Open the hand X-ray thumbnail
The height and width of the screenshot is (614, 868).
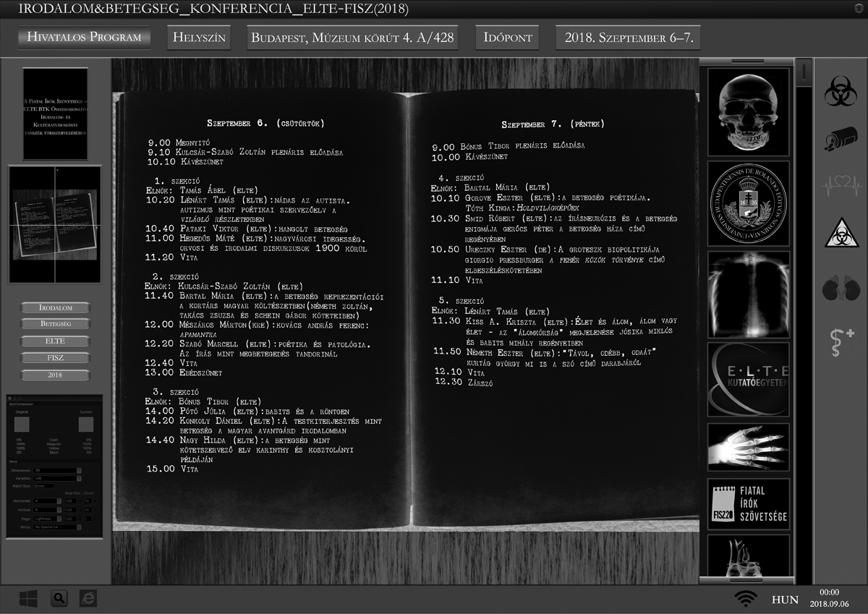pyautogui.click(x=748, y=447)
